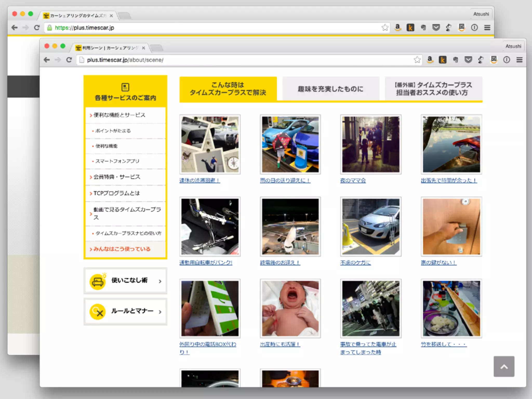
Task: Expand 便利な機能とサービス sidebar item
Action: (119, 115)
